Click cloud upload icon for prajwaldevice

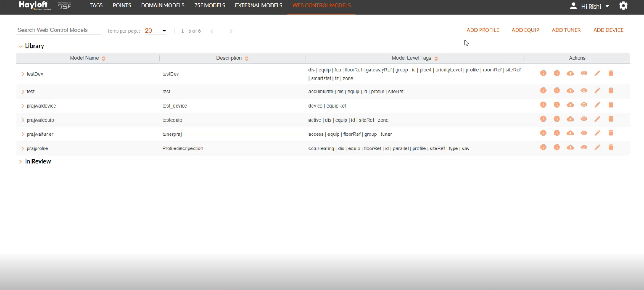[x=570, y=105]
